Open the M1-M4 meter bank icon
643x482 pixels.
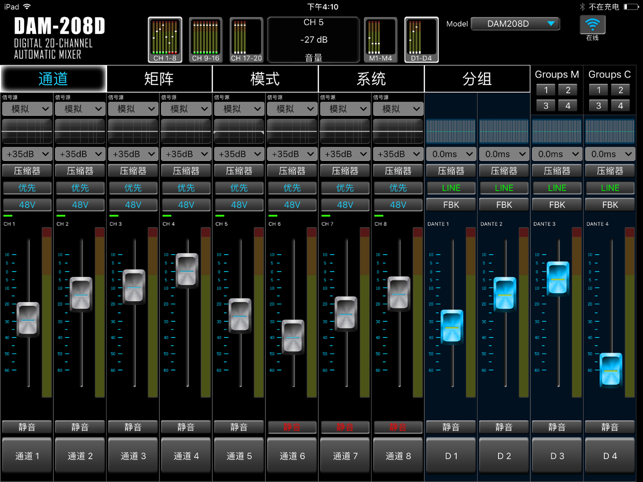coord(381,40)
